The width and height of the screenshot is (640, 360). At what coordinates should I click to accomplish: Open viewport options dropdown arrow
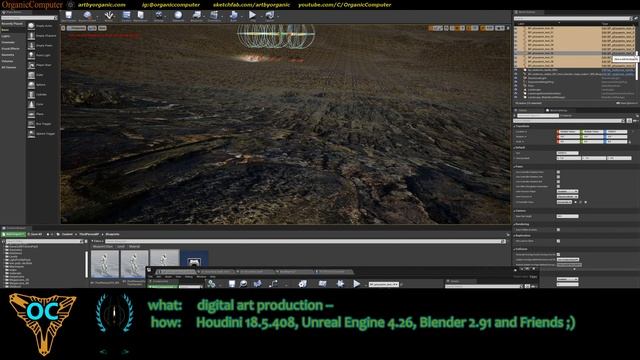tap(63, 28)
